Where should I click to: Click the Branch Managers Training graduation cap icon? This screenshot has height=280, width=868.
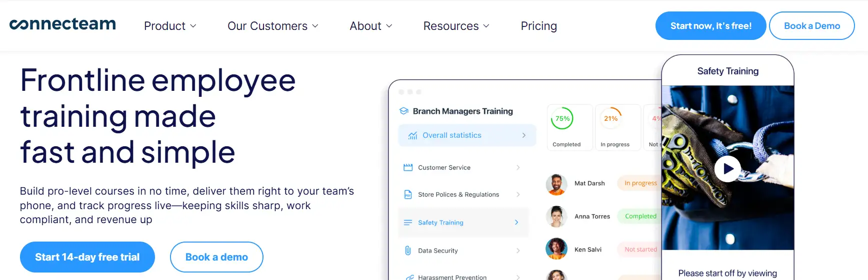[404, 111]
